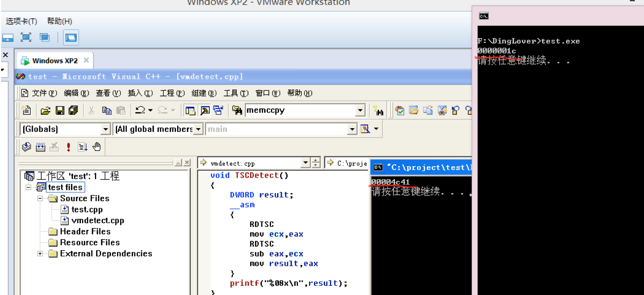Open the (All global members) dropdown
Image resolution: width=644 pixels, height=295 pixels.
coord(199,129)
